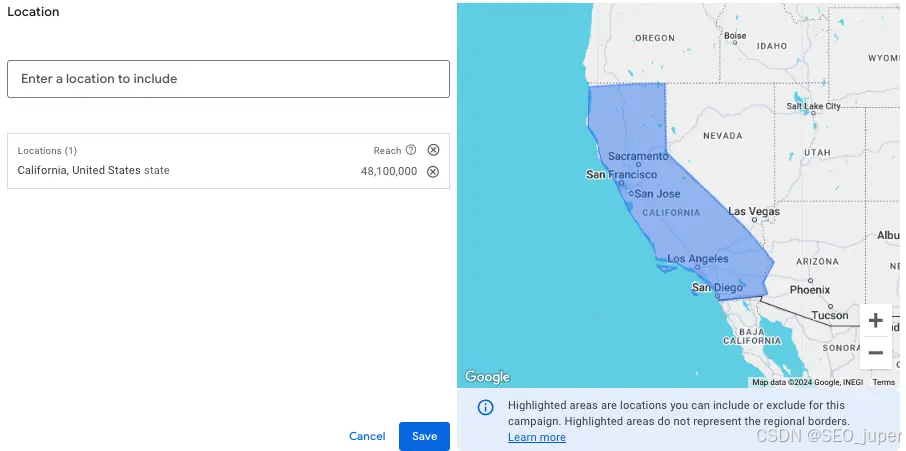This screenshot has height=451, width=906.
Task: Click the BAJA CALIFORNIA map label
Action: (752, 336)
